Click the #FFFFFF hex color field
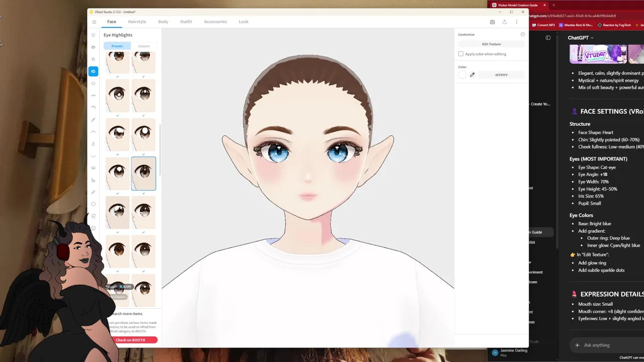The height and width of the screenshot is (362, 644). pyautogui.click(x=502, y=75)
